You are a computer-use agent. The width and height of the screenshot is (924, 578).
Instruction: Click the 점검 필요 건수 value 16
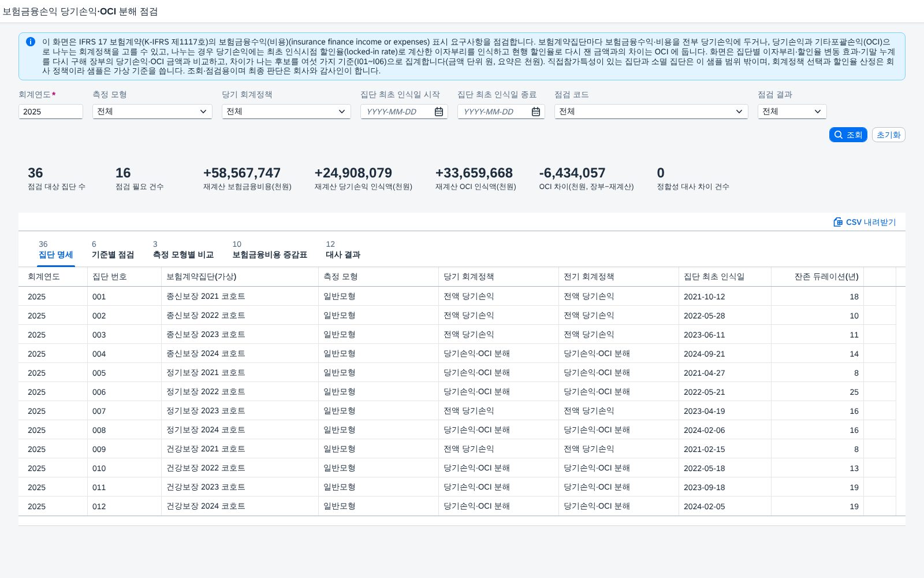[x=123, y=173]
